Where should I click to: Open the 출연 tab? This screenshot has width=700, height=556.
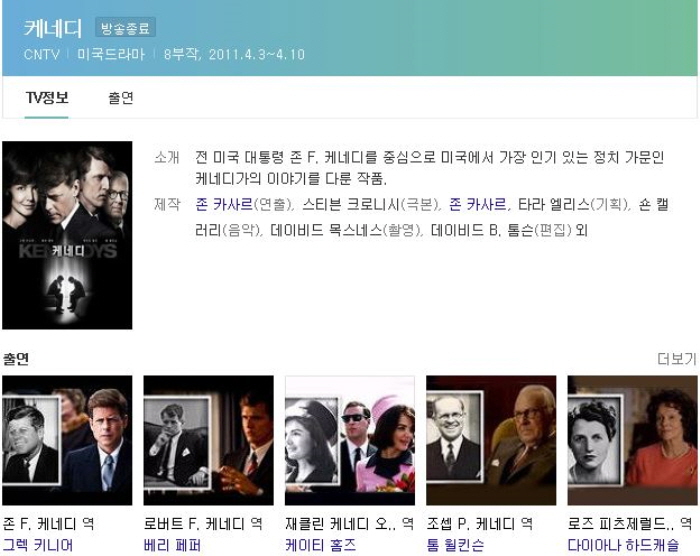point(121,98)
